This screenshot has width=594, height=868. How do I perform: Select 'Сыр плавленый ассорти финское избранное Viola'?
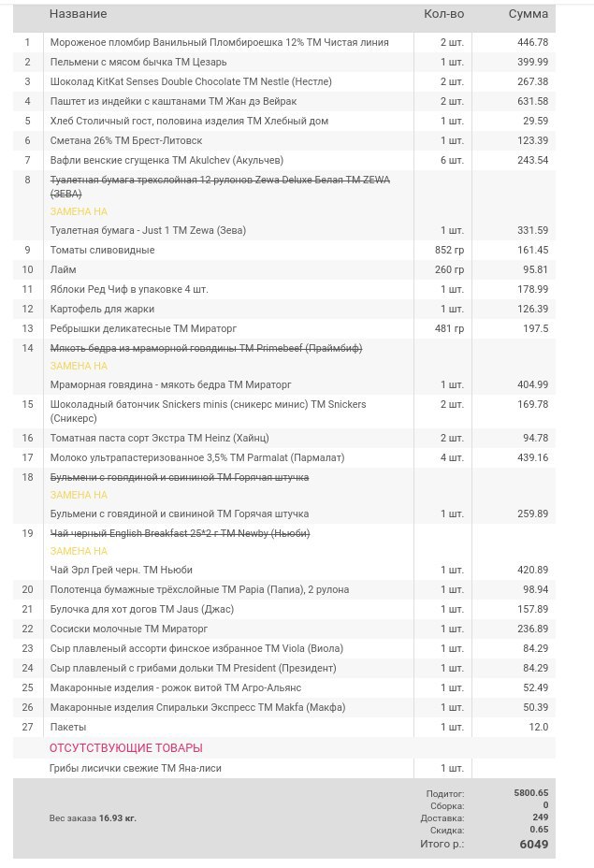pyautogui.click(x=196, y=648)
